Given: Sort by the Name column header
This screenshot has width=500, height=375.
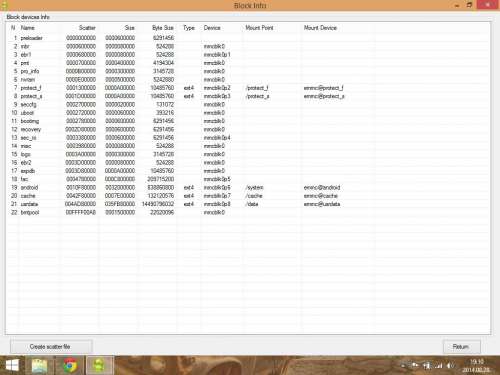Looking at the screenshot, I should (x=28, y=28).
